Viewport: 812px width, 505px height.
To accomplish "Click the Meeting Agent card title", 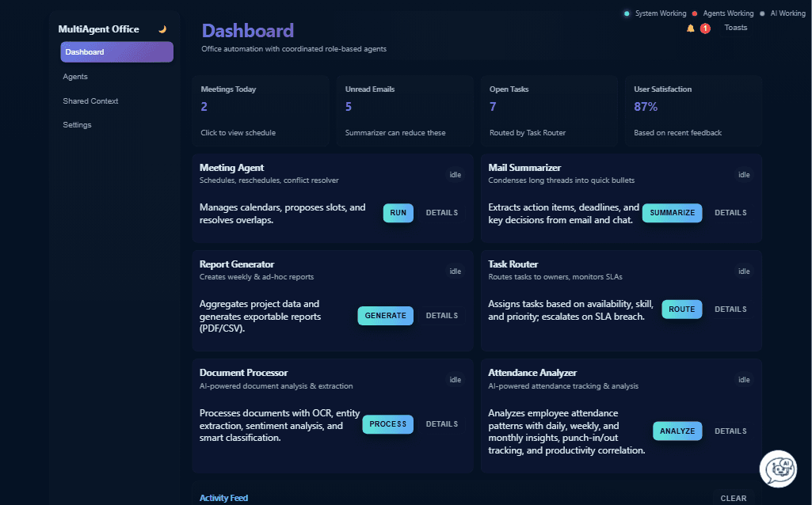I will tap(231, 168).
